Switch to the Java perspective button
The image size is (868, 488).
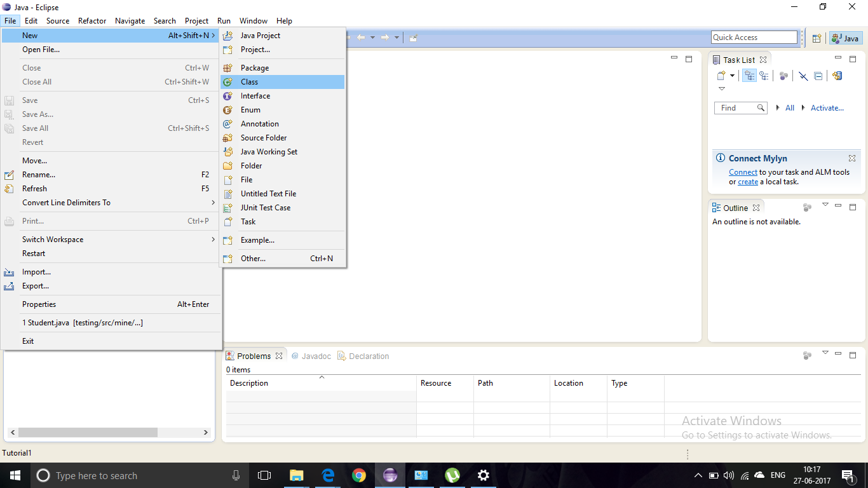tap(846, 38)
